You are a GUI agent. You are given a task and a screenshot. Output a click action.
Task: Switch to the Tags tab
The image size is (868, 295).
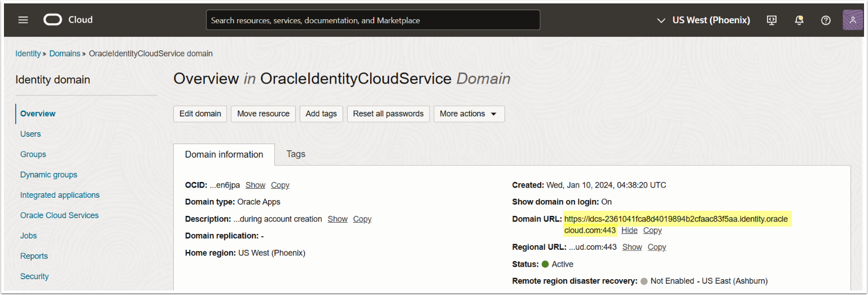tap(296, 154)
